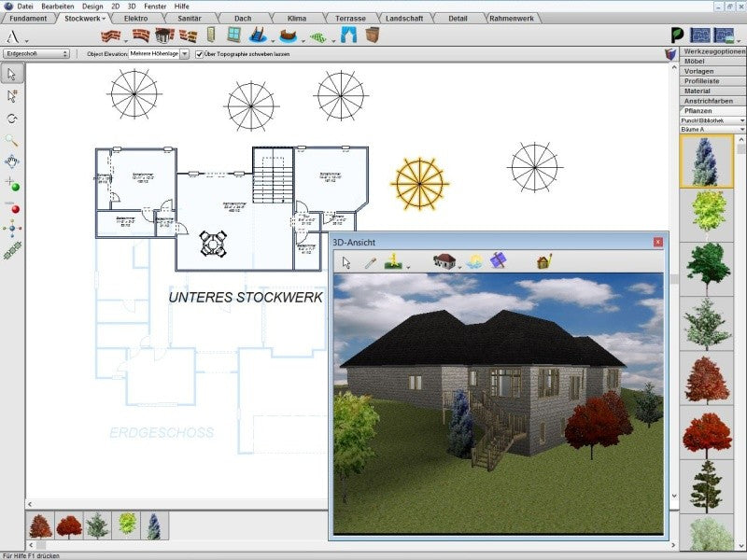The width and height of the screenshot is (747, 560).
Task: Click the 3D cube icon near Werkzeugoptionen
Action: (670, 54)
